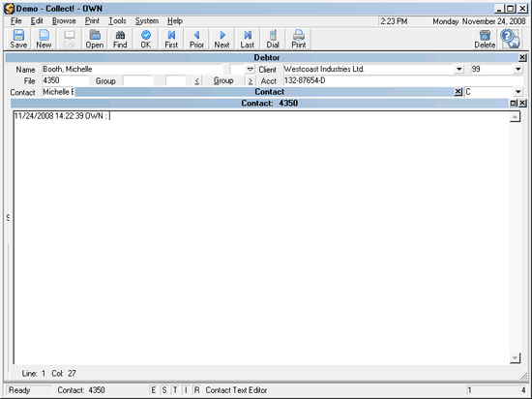The height and width of the screenshot is (399, 532).
Task: Open the Tools menu
Action: tap(117, 21)
